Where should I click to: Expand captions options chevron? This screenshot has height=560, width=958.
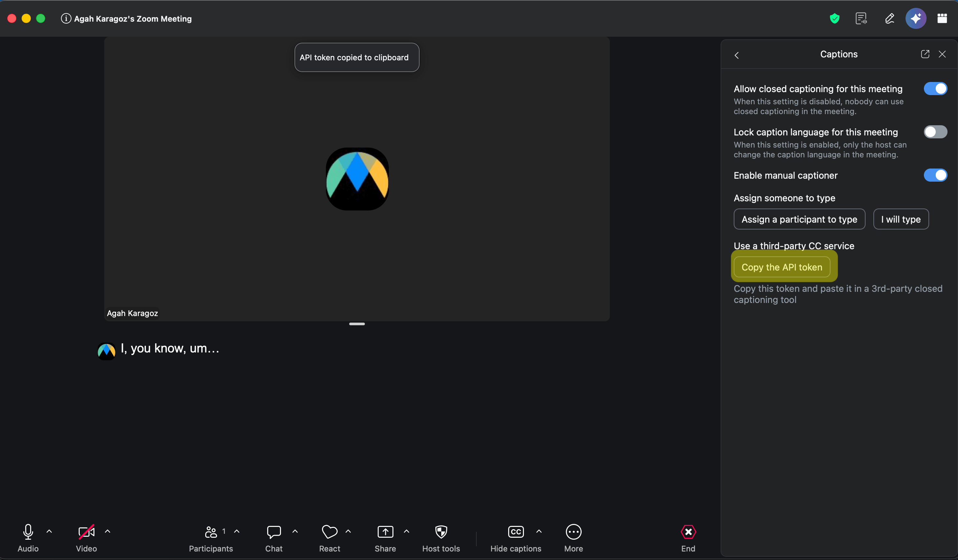pos(539,531)
